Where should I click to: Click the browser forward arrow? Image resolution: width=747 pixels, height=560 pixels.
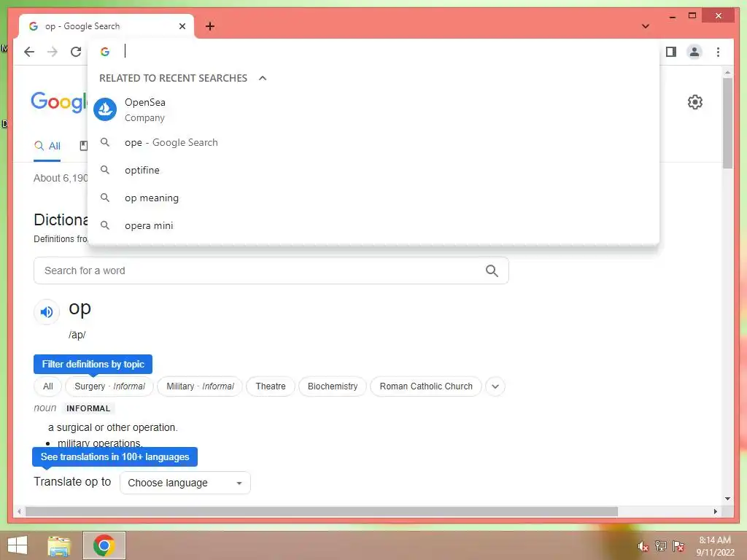tap(53, 52)
